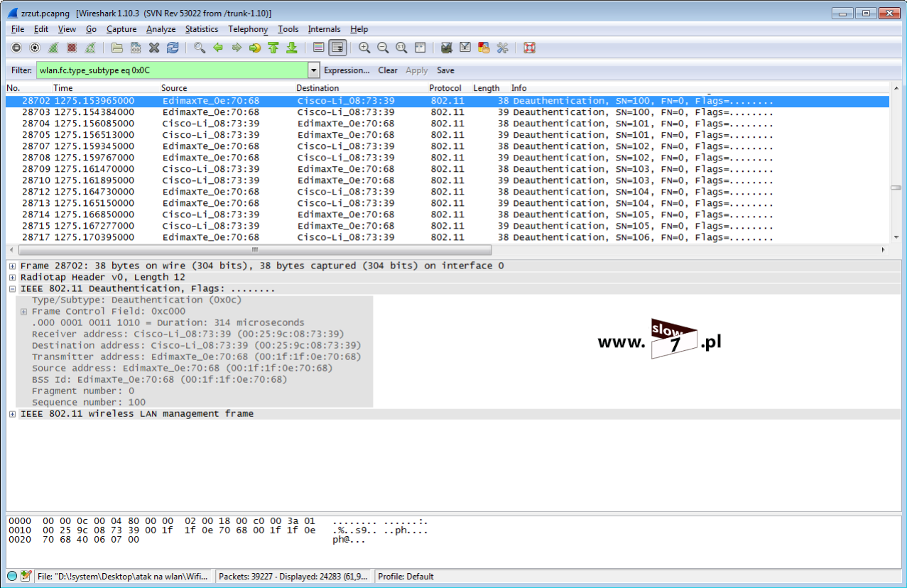Open the File menu
Screen dimensions: 907x588
(18, 29)
